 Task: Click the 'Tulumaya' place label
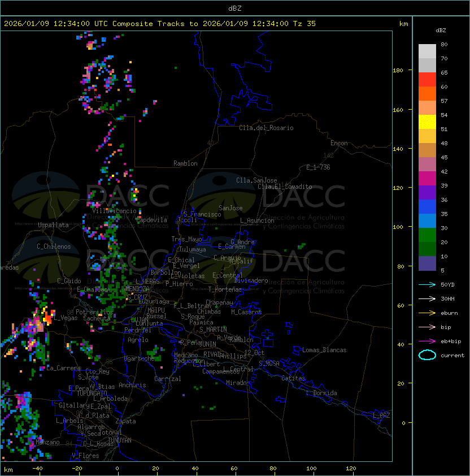[193, 249]
